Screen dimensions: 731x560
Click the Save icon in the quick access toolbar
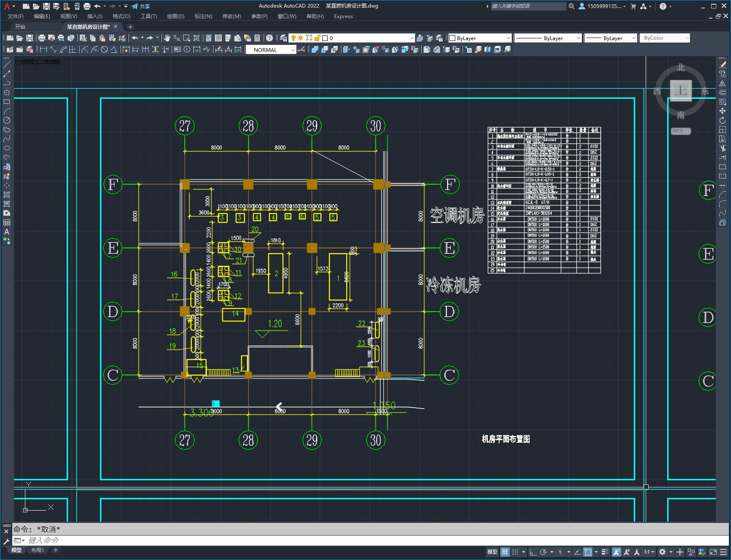pyautogui.click(x=46, y=6)
